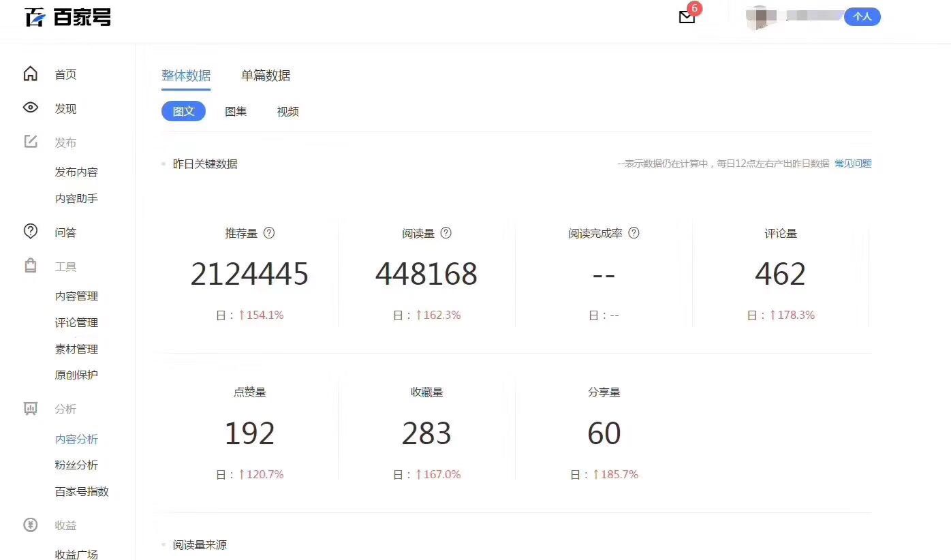951x560 pixels.
Task: Select the 整体数据 tab
Action: pyautogui.click(x=186, y=76)
